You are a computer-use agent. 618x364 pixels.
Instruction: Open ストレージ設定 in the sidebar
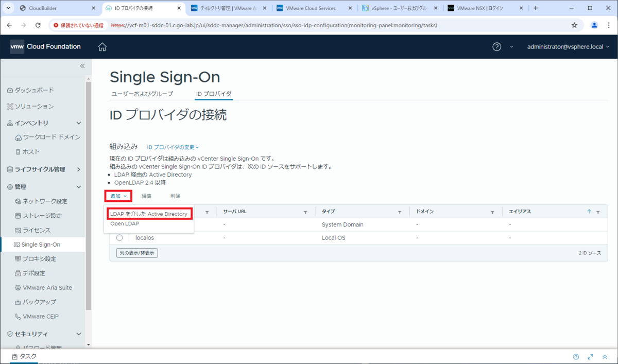[39, 216]
